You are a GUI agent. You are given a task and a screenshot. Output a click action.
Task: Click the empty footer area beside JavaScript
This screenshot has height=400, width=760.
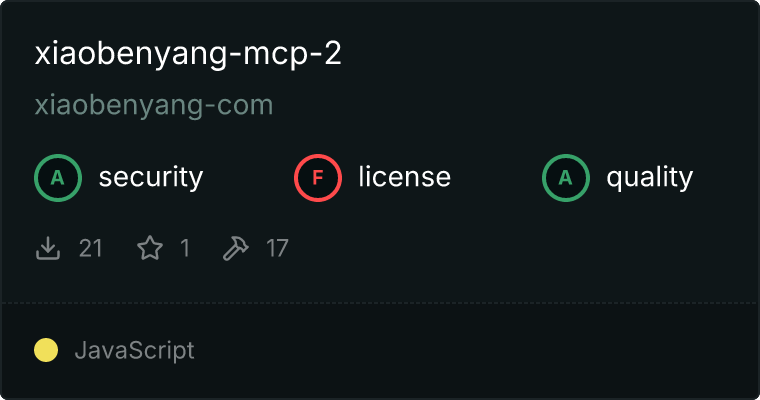pyautogui.click(x=475, y=351)
